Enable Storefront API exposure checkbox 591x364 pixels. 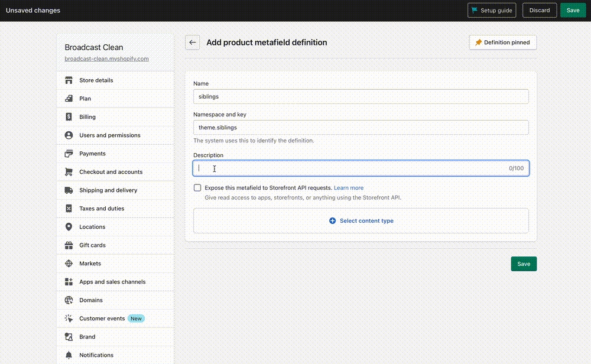coord(197,188)
